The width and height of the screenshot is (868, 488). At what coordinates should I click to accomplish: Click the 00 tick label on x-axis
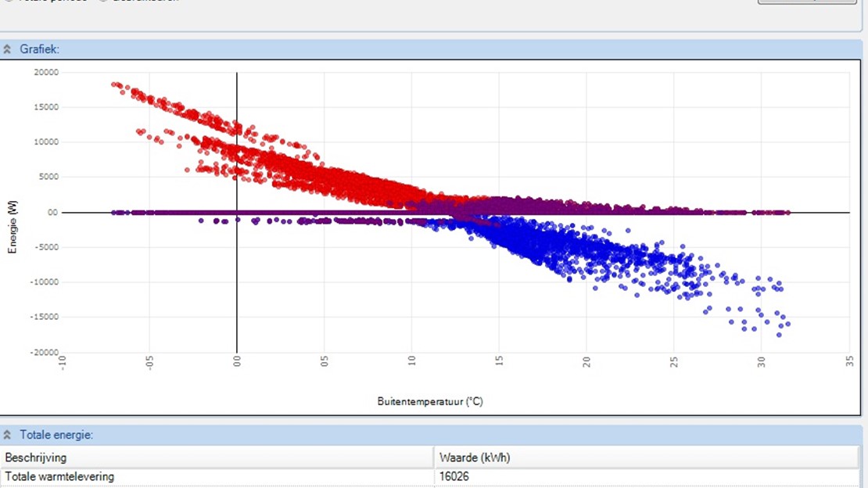(237, 363)
